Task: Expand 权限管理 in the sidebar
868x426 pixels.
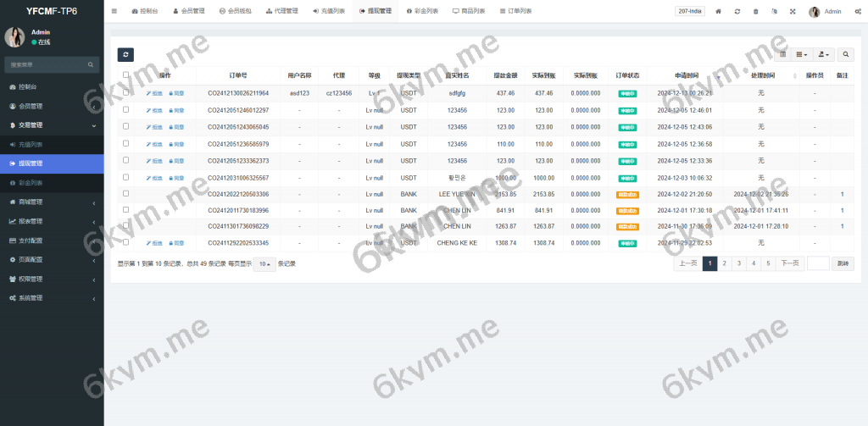Action: pyautogui.click(x=52, y=279)
